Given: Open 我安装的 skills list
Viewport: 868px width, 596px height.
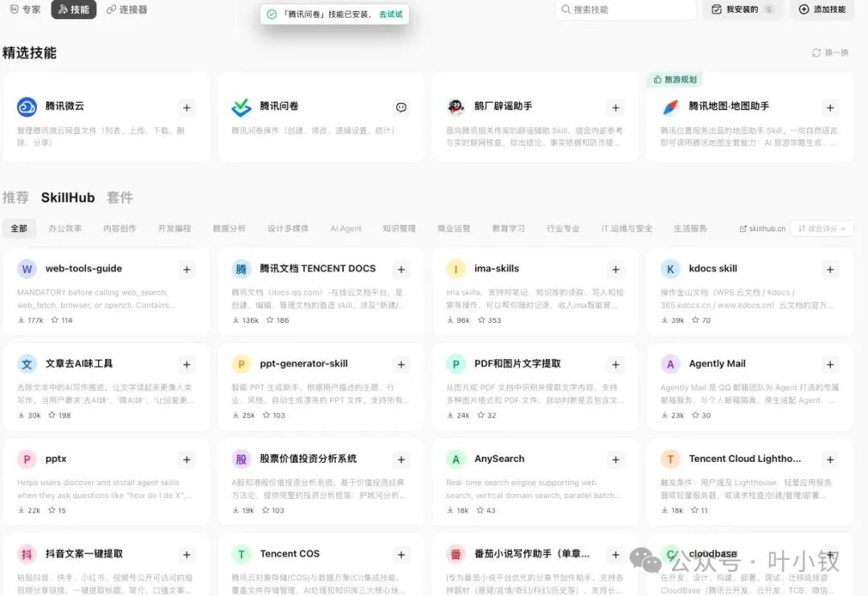Looking at the screenshot, I should point(742,10).
